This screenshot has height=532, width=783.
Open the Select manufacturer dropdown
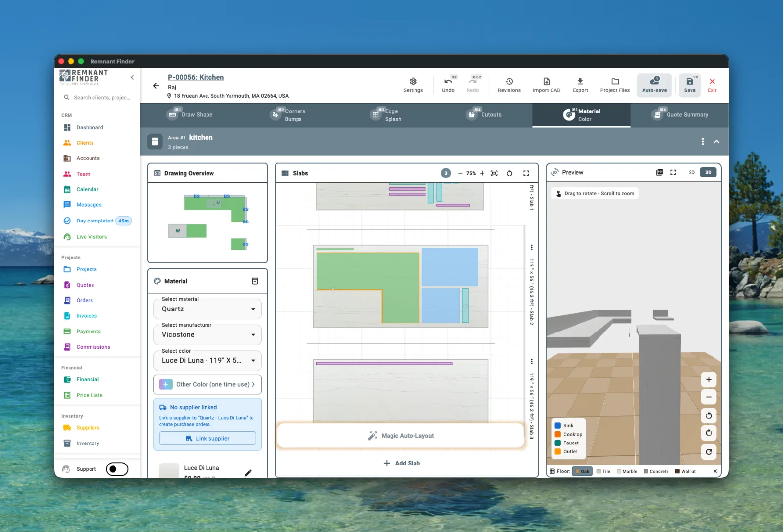(207, 335)
